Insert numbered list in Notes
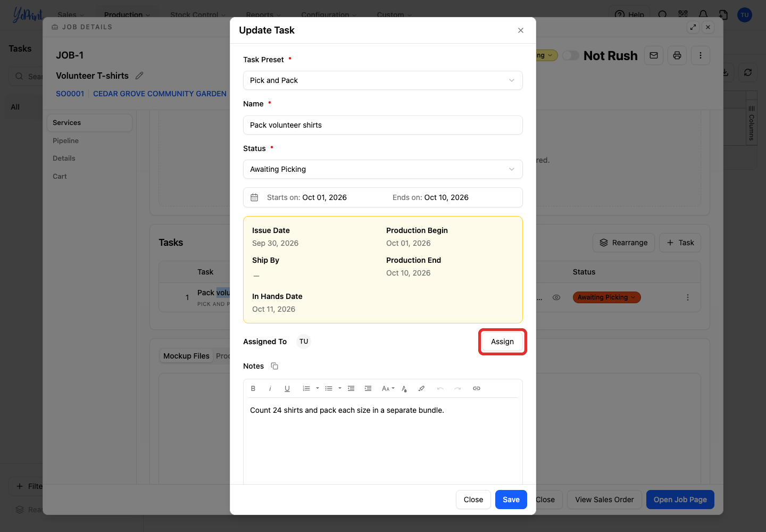Viewport: 766px width, 532px height. (x=306, y=388)
